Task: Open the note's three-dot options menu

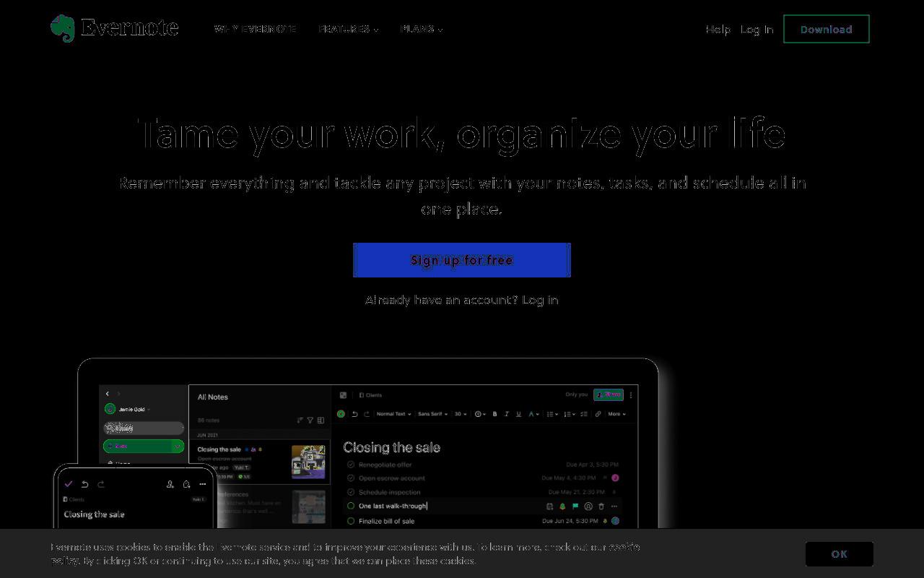Action: [x=631, y=394]
